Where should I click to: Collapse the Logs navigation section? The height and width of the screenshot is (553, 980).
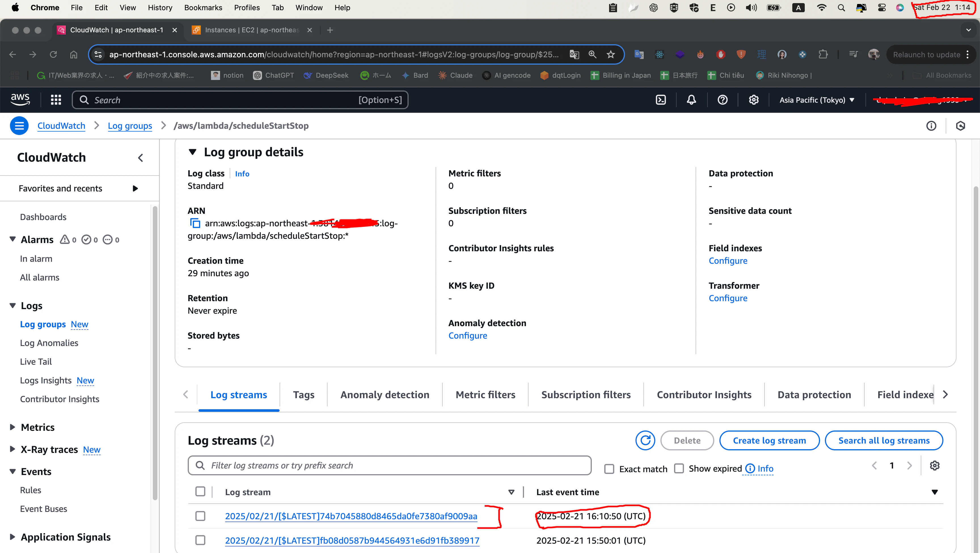click(12, 306)
